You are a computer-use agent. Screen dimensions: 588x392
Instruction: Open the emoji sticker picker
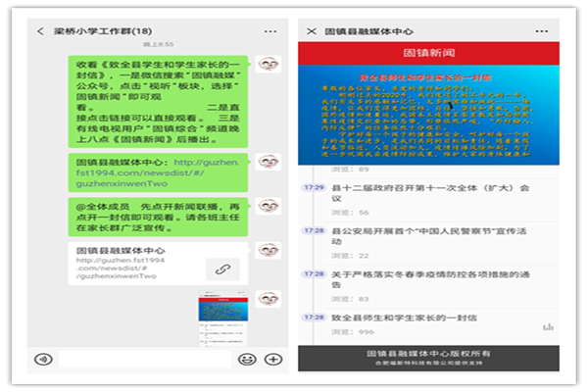click(247, 359)
